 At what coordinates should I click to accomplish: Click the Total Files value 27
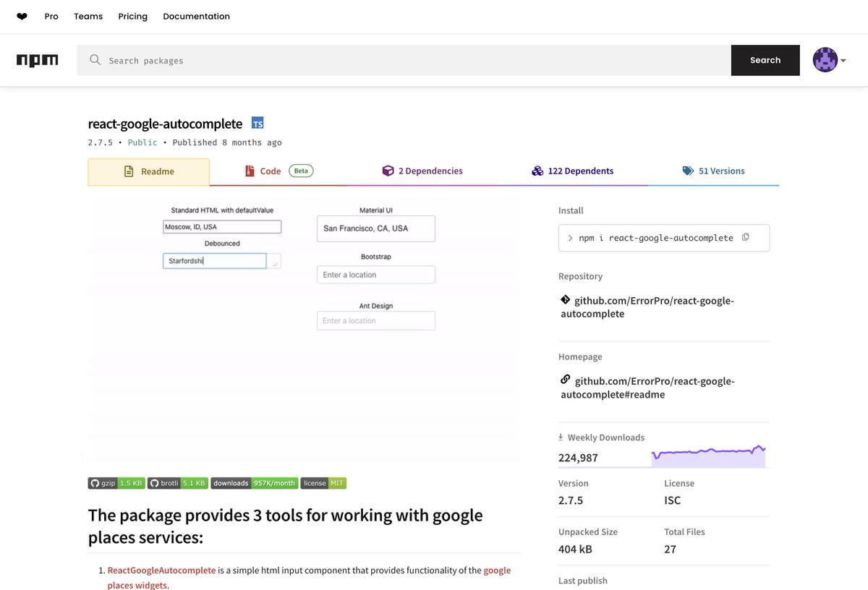[x=671, y=549]
